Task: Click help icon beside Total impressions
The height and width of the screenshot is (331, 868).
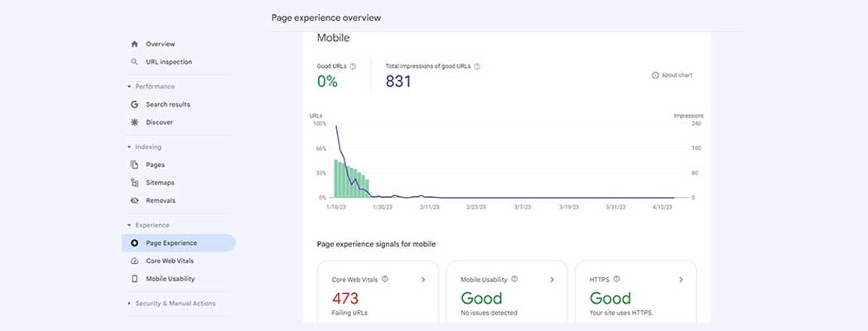Action: (x=477, y=66)
